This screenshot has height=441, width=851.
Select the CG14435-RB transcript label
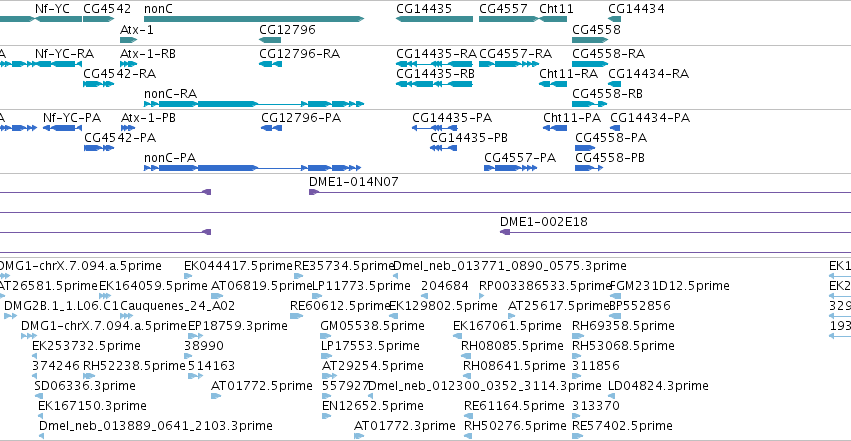pos(435,73)
